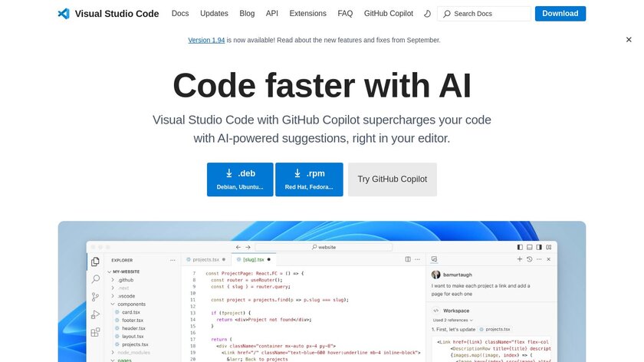The width and height of the screenshot is (644, 362).
Task: Open the Run and Debug icon in the activity bar
Action: 95,314
